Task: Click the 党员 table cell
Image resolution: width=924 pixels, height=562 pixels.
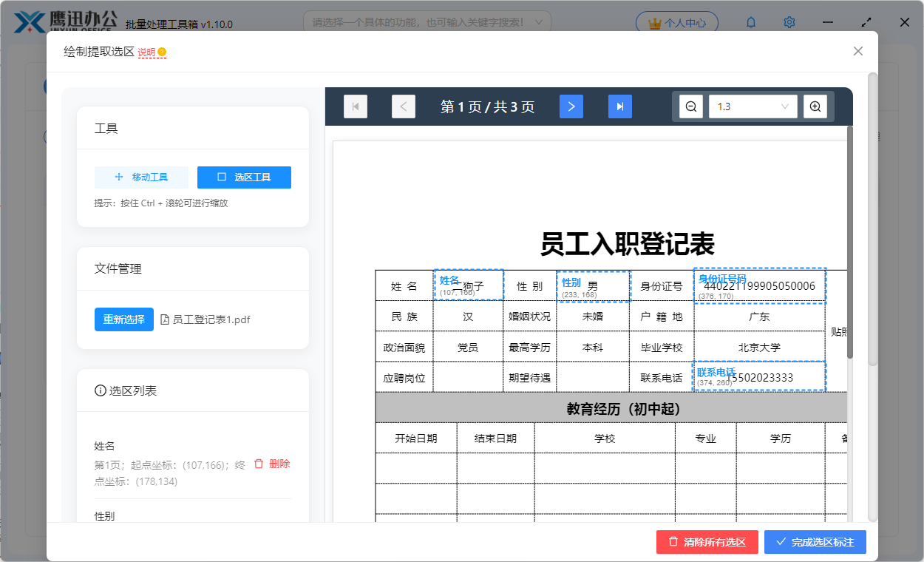Action: tap(468, 347)
